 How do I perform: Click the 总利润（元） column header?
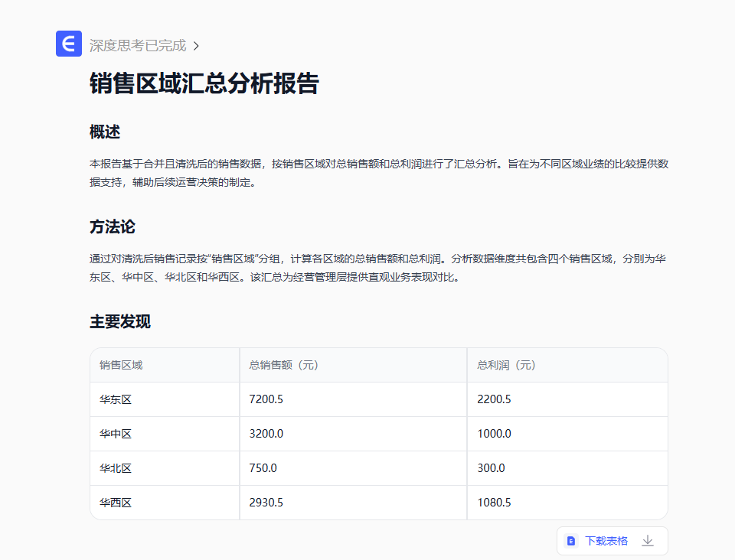[507, 365]
